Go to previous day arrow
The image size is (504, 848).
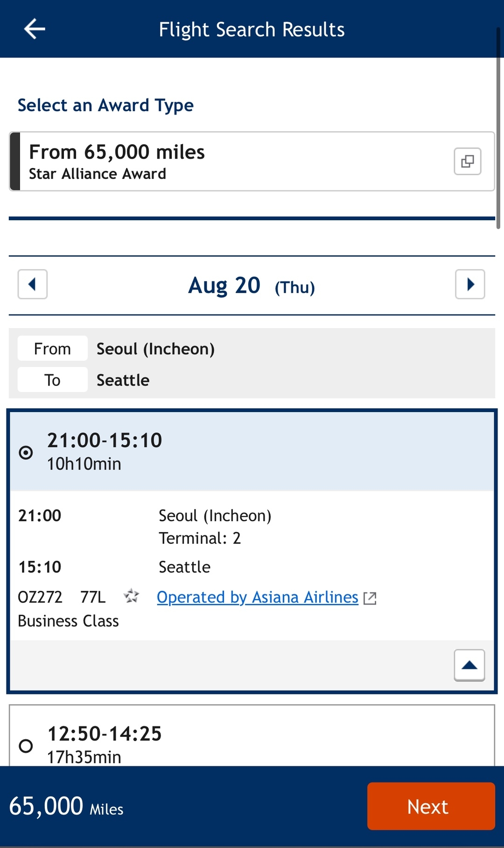click(x=33, y=284)
